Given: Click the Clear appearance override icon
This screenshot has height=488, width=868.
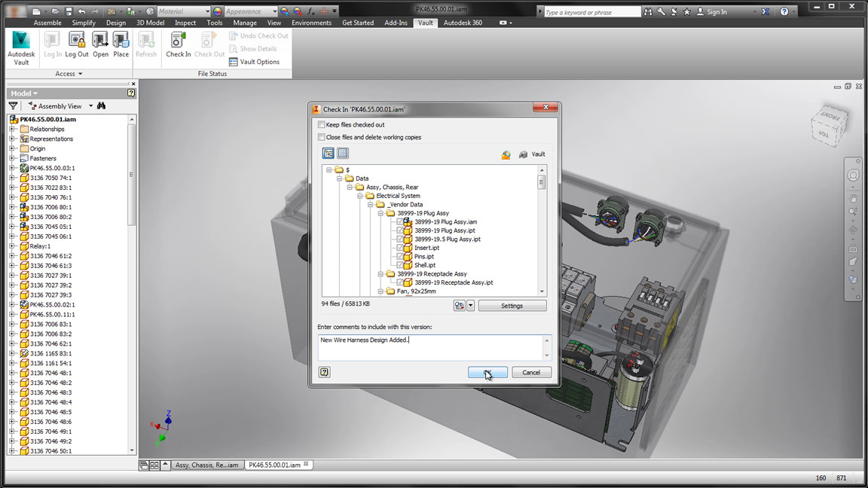Looking at the screenshot, I should pyautogui.click(x=298, y=11).
